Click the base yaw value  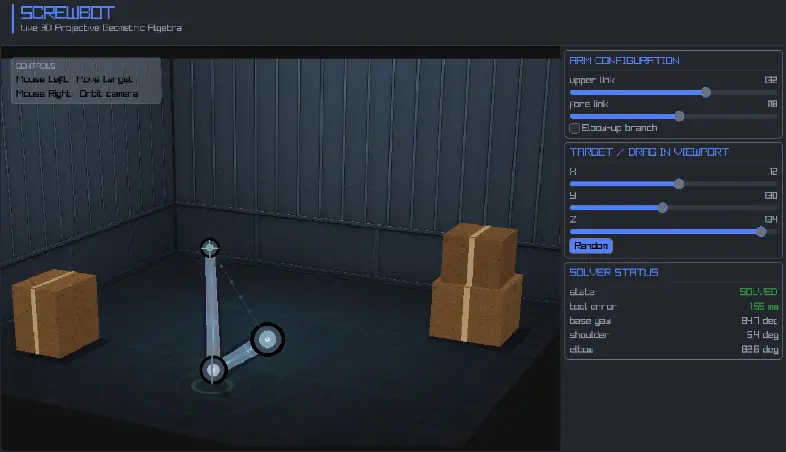759,321
